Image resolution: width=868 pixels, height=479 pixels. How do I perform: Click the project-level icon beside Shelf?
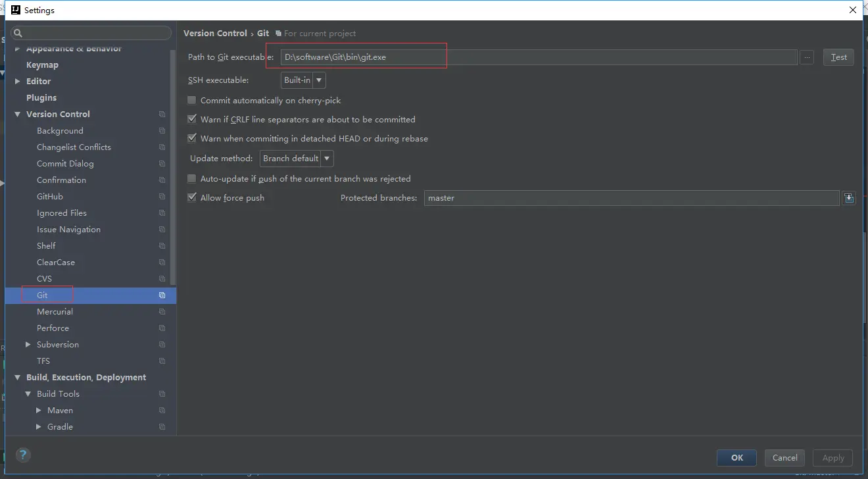[x=162, y=246]
